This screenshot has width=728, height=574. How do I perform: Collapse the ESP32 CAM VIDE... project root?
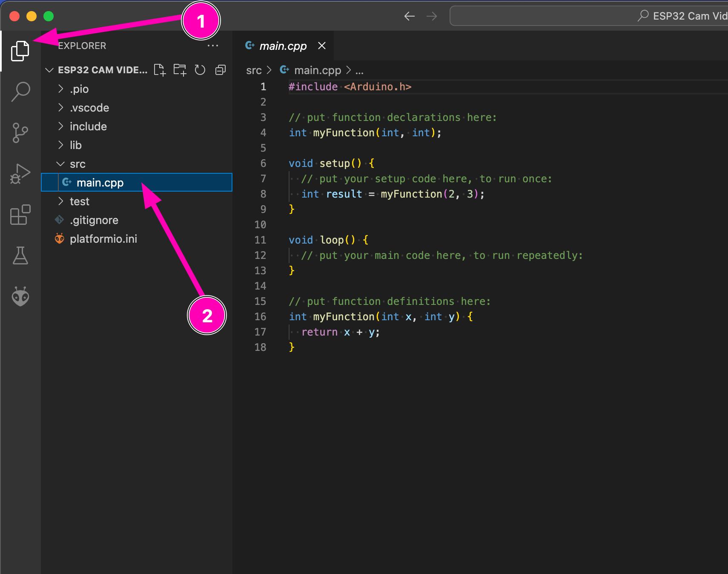49,70
